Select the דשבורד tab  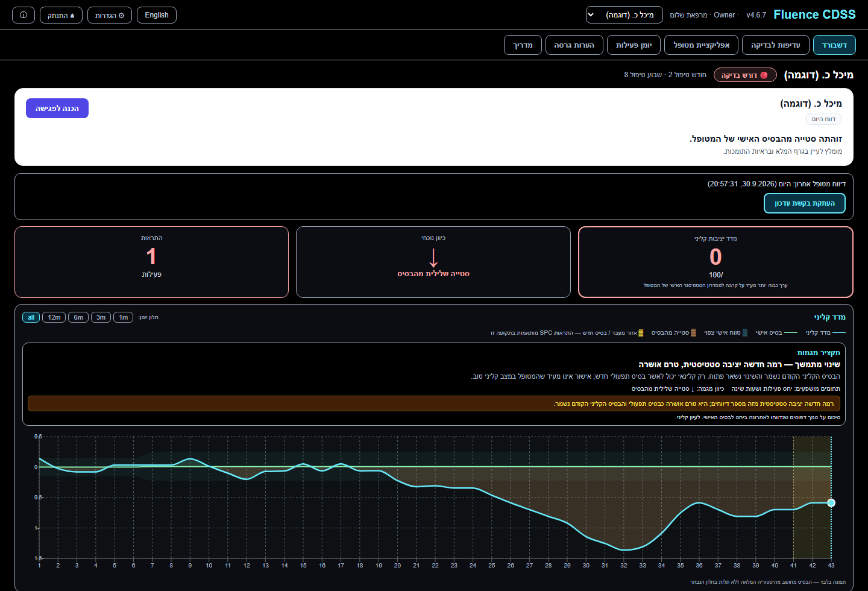click(x=834, y=45)
